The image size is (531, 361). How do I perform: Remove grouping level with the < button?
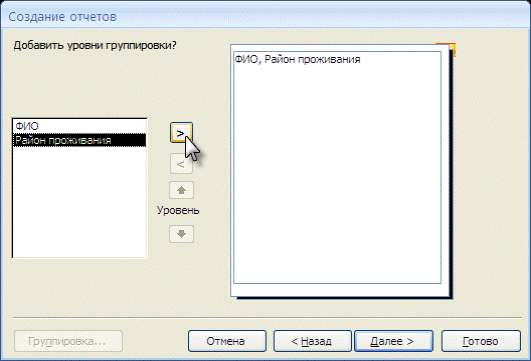tap(181, 164)
